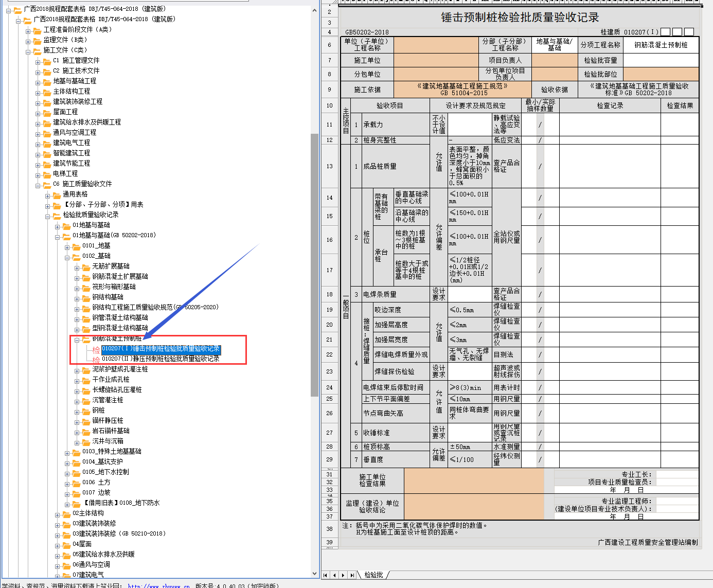Select 钢结构工程施工质量验收规范 tree item
Screen dimensions: 713x588
tap(155, 308)
